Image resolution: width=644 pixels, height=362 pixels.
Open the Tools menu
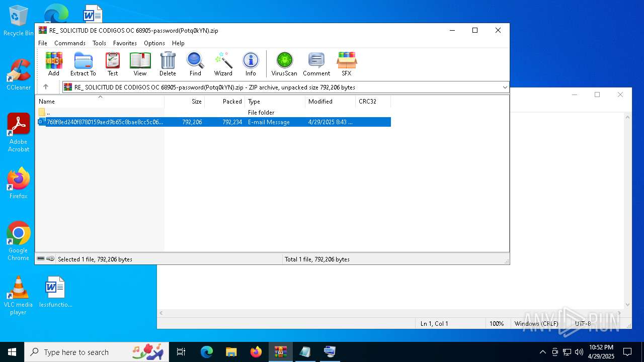click(99, 43)
